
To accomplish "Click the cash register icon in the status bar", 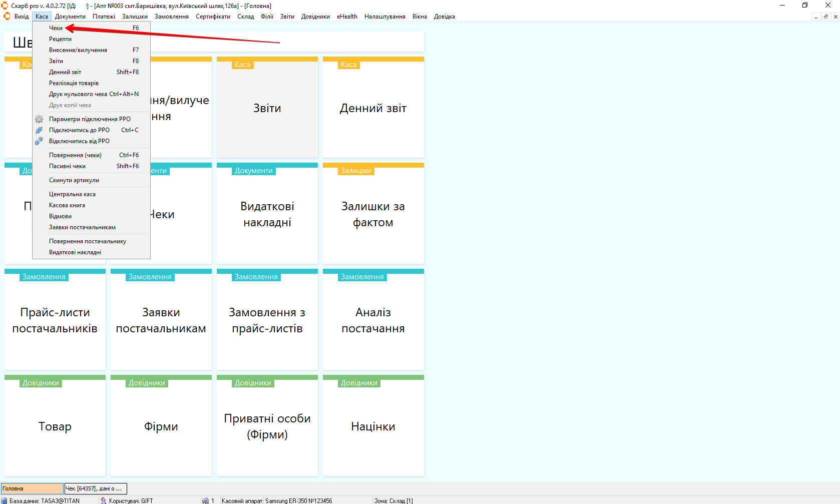I will tap(205, 500).
